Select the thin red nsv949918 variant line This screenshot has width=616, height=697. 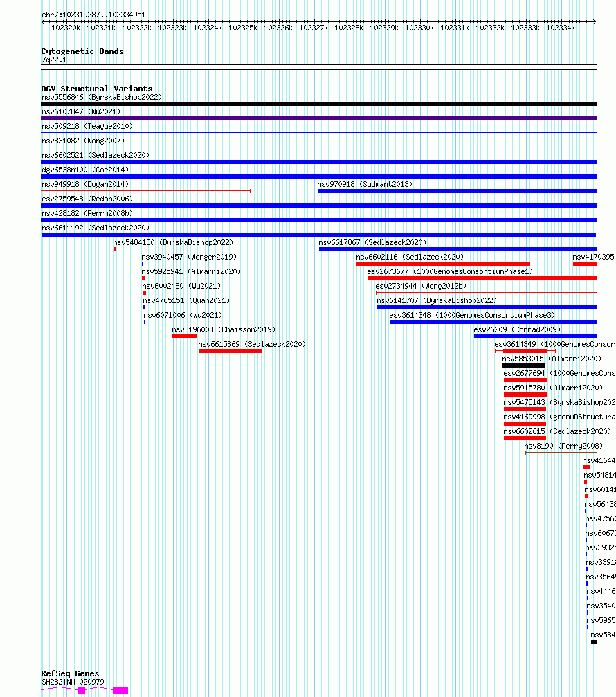[x=146, y=191]
